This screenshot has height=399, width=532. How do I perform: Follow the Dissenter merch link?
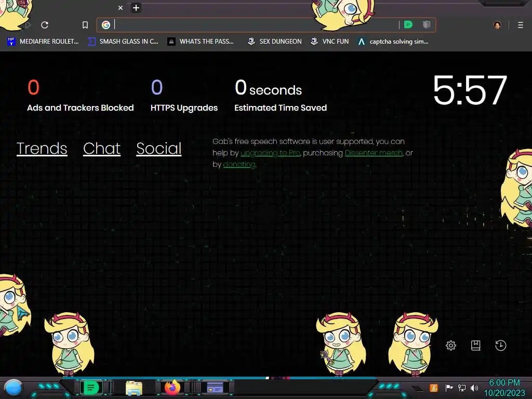point(374,153)
